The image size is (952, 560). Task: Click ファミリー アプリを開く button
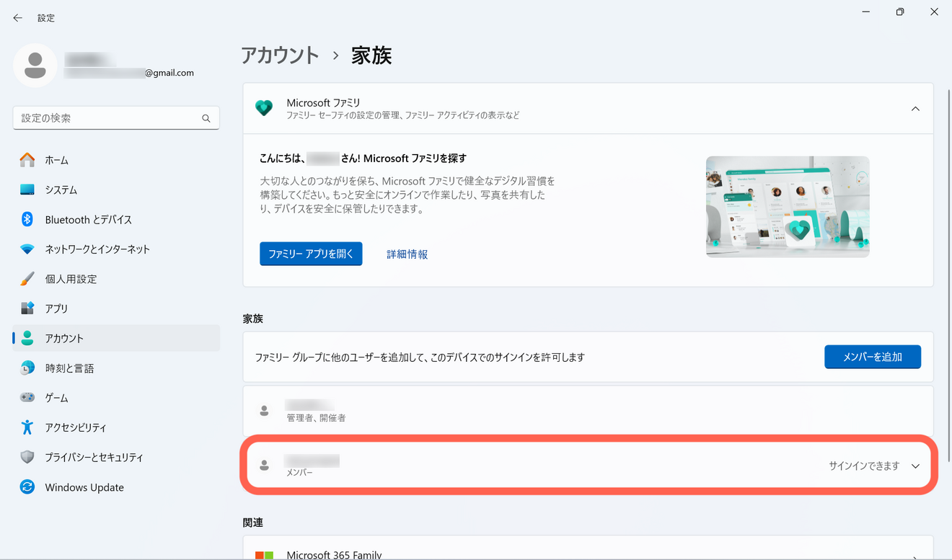click(311, 254)
